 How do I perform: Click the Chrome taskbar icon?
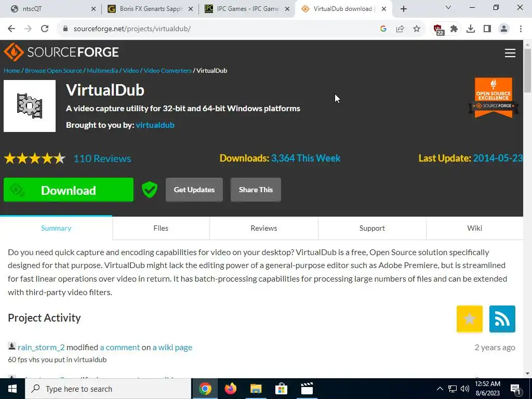point(205,389)
